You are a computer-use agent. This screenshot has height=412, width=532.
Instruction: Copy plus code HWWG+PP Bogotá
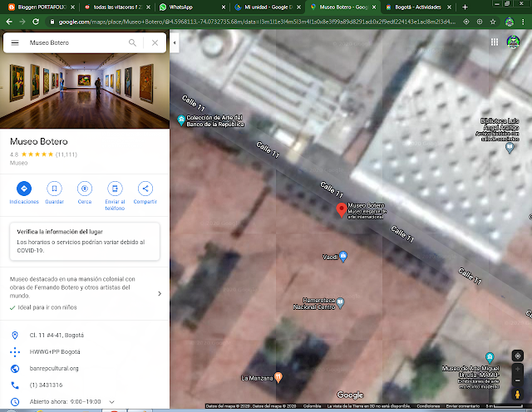(x=55, y=352)
